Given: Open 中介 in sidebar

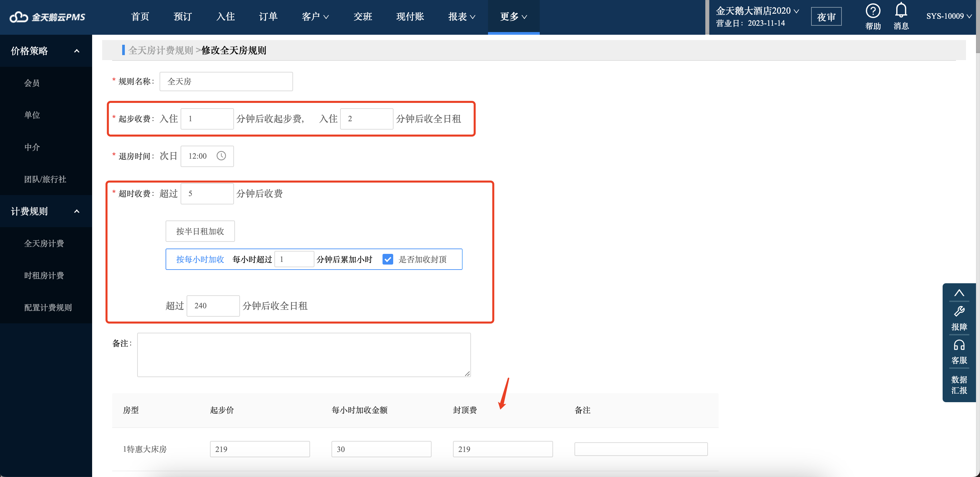Looking at the screenshot, I should (32, 147).
